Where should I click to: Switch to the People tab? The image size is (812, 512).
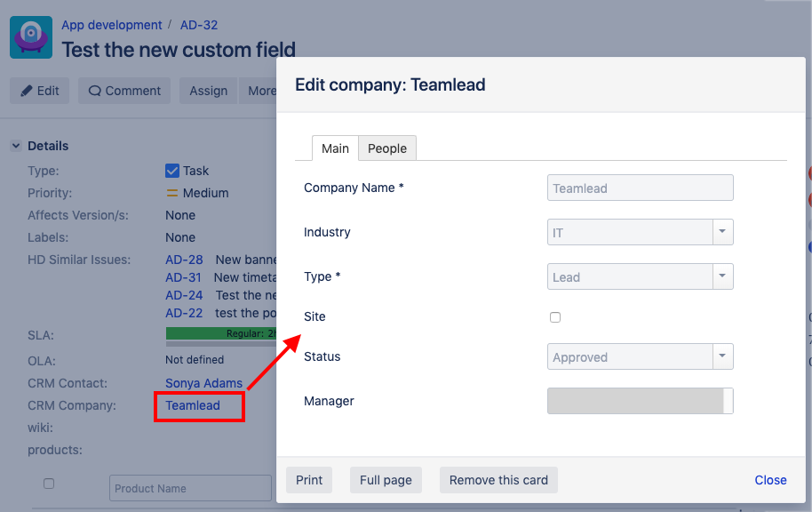pos(387,148)
